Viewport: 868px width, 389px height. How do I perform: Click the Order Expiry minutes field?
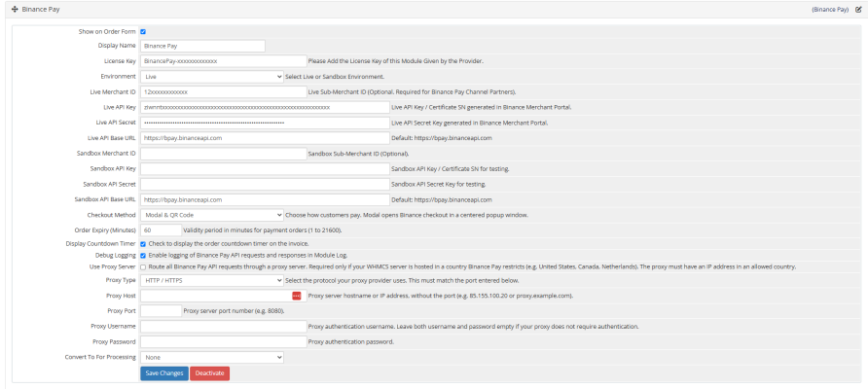[161, 230]
